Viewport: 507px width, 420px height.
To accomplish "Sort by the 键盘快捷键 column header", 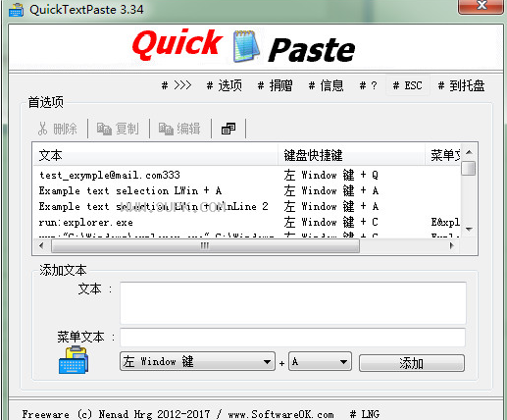I will [351, 155].
